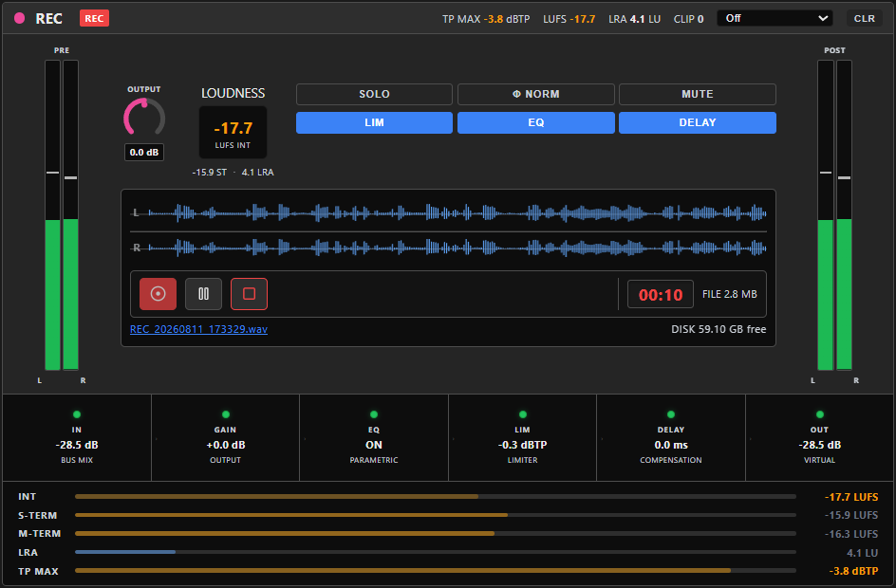The height and width of the screenshot is (588, 896).
Task: Click the -15.9 LUFS value at S-TERM row
Action: (x=851, y=515)
